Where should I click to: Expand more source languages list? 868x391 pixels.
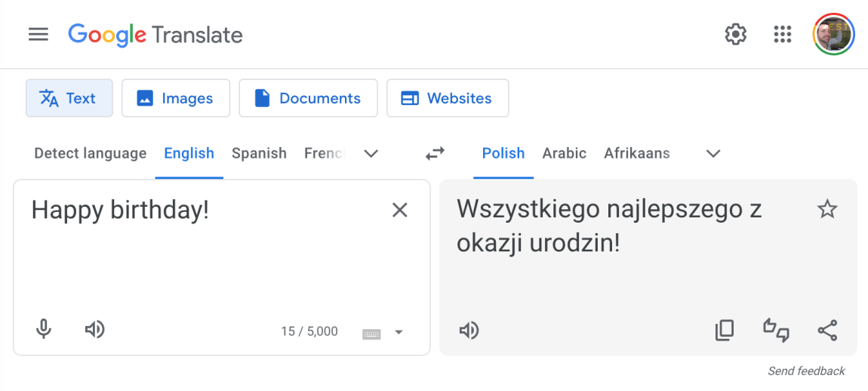371,153
